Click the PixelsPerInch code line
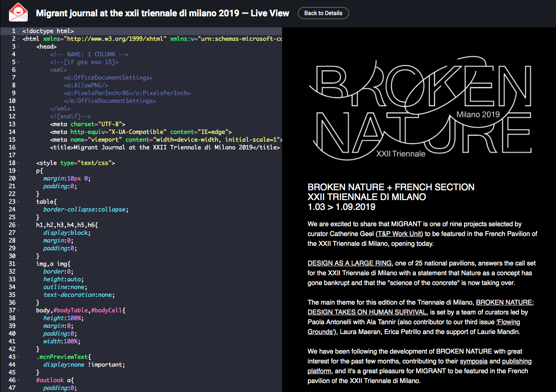The image size is (556, 392). tap(127, 93)
